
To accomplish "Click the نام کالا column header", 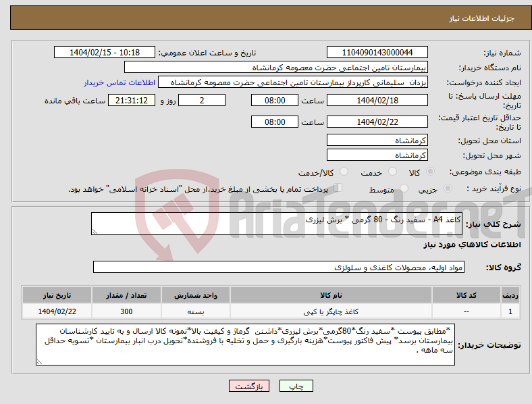I will click(x=331, y=295).
